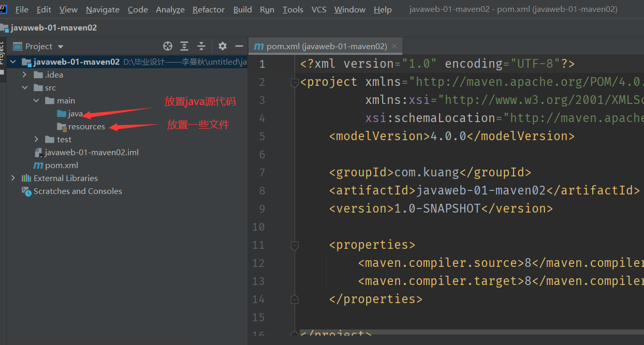This screenshot has height=345, width=644.
Task: Click the test folder icon
Action: click(x=50, y=140)
